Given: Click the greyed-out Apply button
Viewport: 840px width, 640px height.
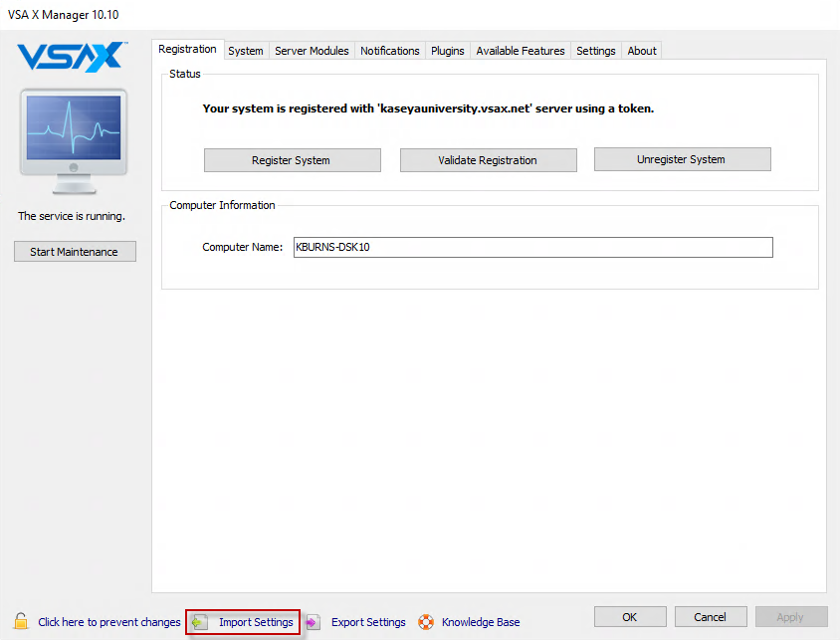Looking at the screenshot, I should click(x=791, y=616).
